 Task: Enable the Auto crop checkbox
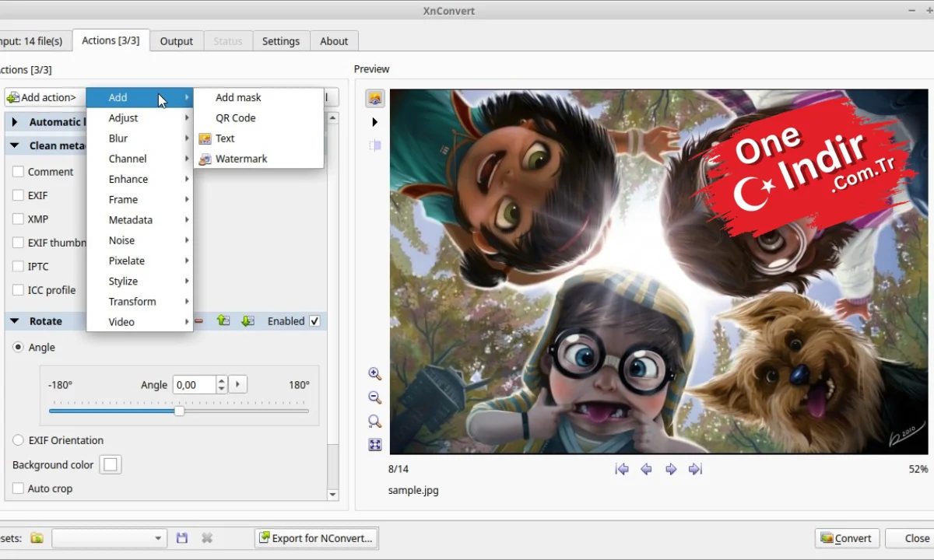18,488
